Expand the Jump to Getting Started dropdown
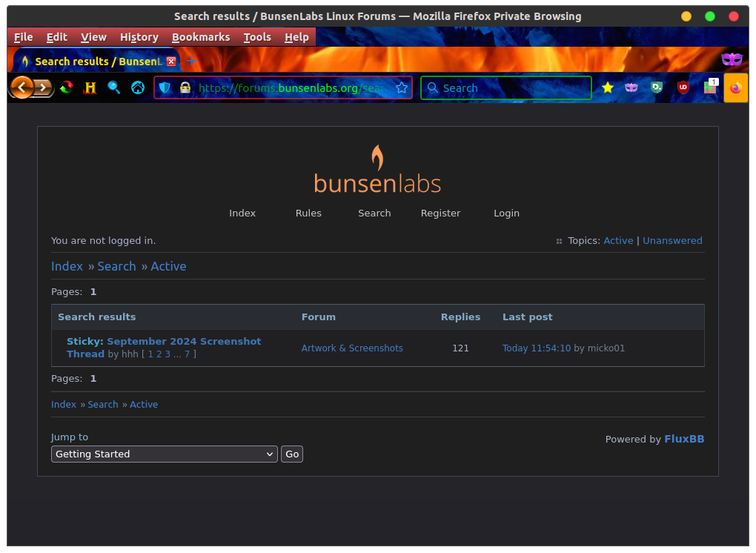The height and width of the screenshot is (553, 756). [x=165, y=454]
